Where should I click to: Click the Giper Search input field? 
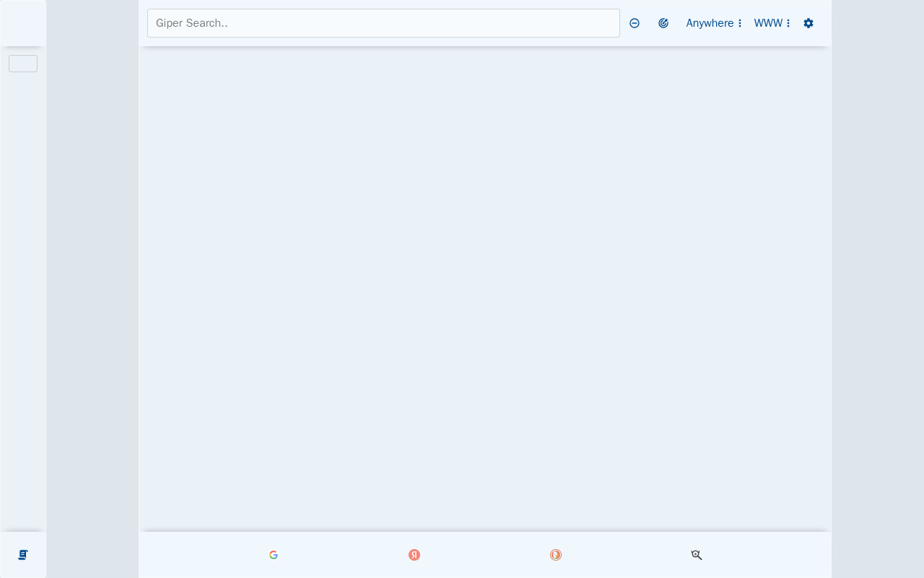click(x=383, y=23)
